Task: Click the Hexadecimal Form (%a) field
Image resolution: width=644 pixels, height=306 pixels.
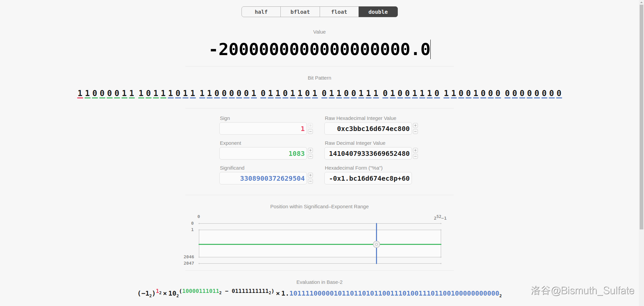Action: point(368,178)
